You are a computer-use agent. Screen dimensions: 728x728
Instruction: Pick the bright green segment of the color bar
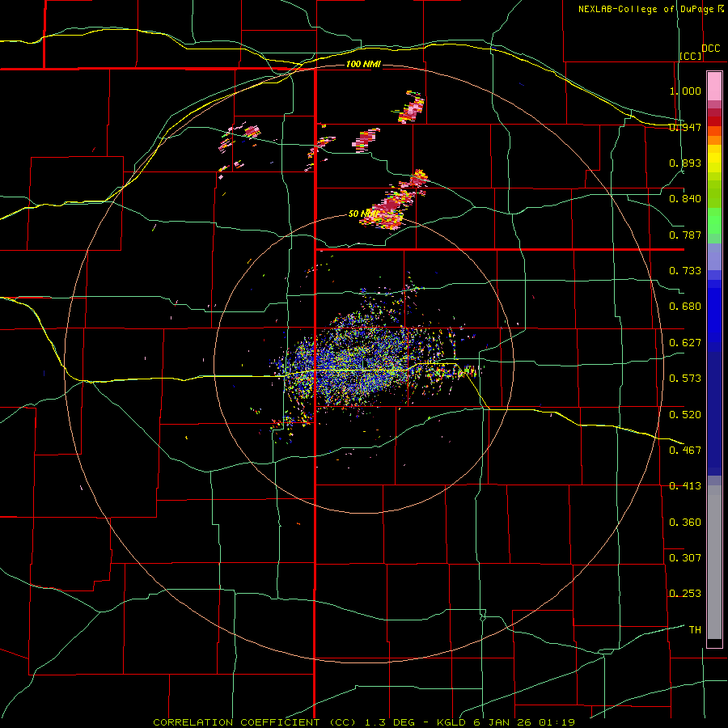pos(714,221)
